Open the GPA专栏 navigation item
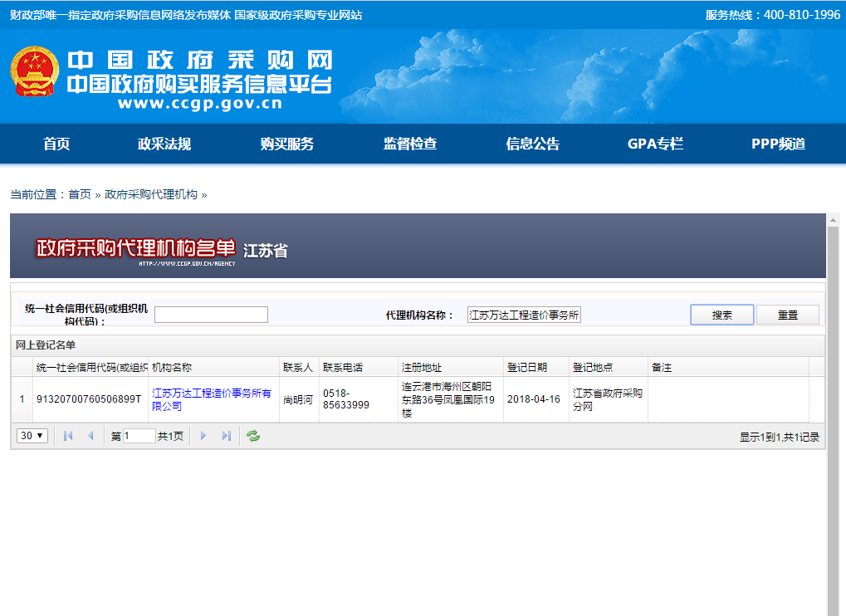Image resolution: width=846 pixels, height=616 pixels. [655, 144]
